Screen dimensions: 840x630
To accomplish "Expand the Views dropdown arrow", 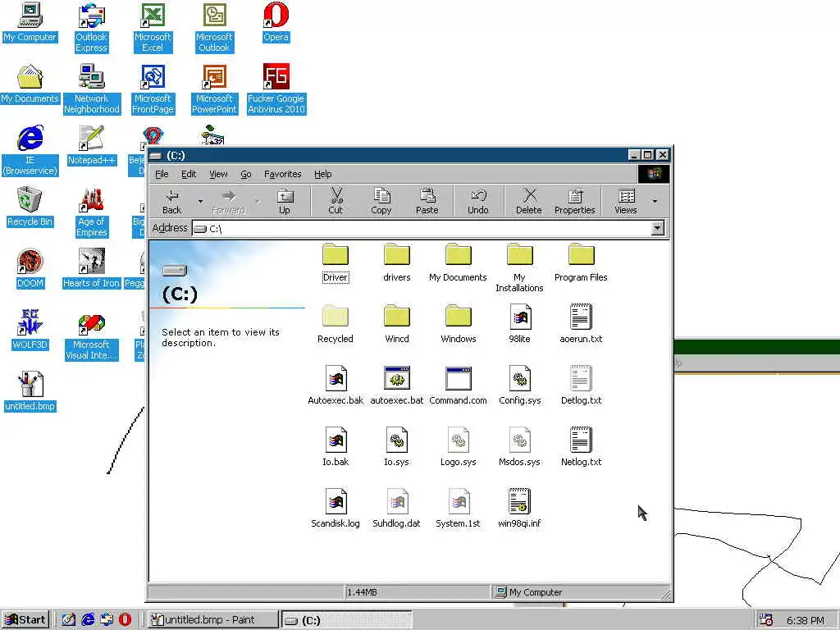I will coord(655,202).
